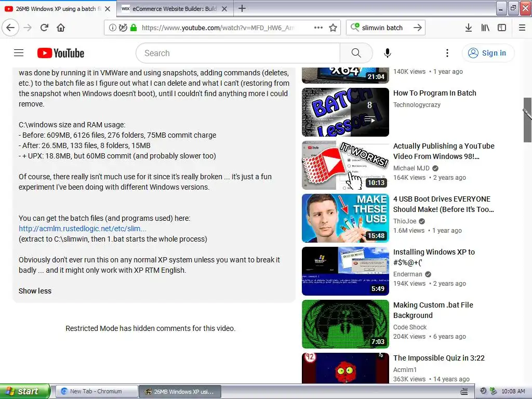Show site information icon in address bar

tap(112, 28)
